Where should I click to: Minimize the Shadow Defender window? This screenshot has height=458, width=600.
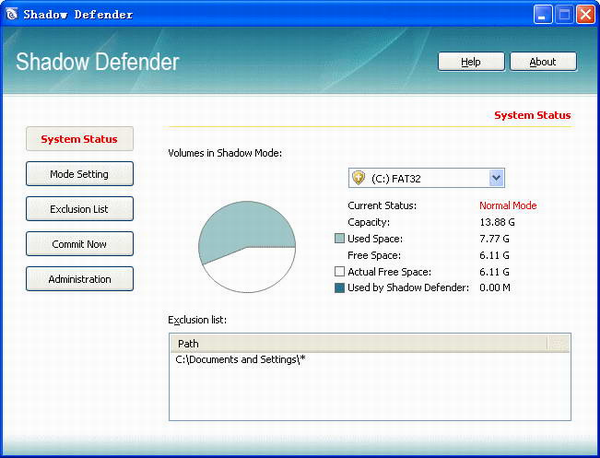[x=542, y=14]
